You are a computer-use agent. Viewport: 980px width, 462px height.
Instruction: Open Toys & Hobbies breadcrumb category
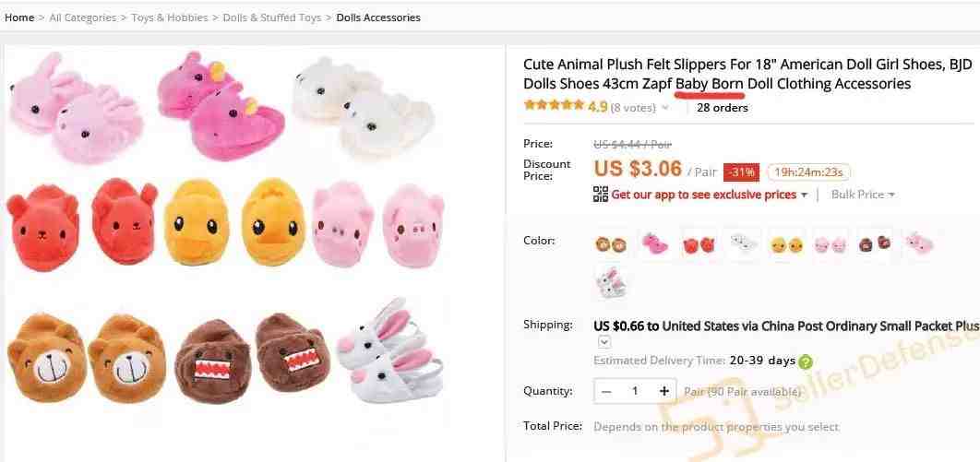click(x=170, y=18)
